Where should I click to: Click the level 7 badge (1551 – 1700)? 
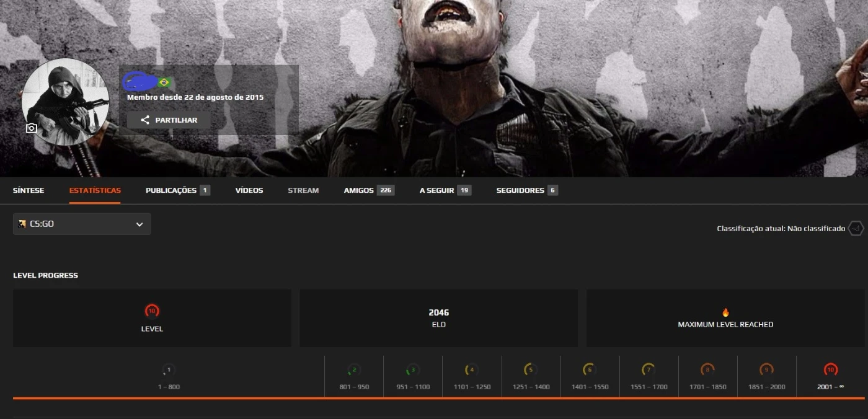[x=649, y=370]
